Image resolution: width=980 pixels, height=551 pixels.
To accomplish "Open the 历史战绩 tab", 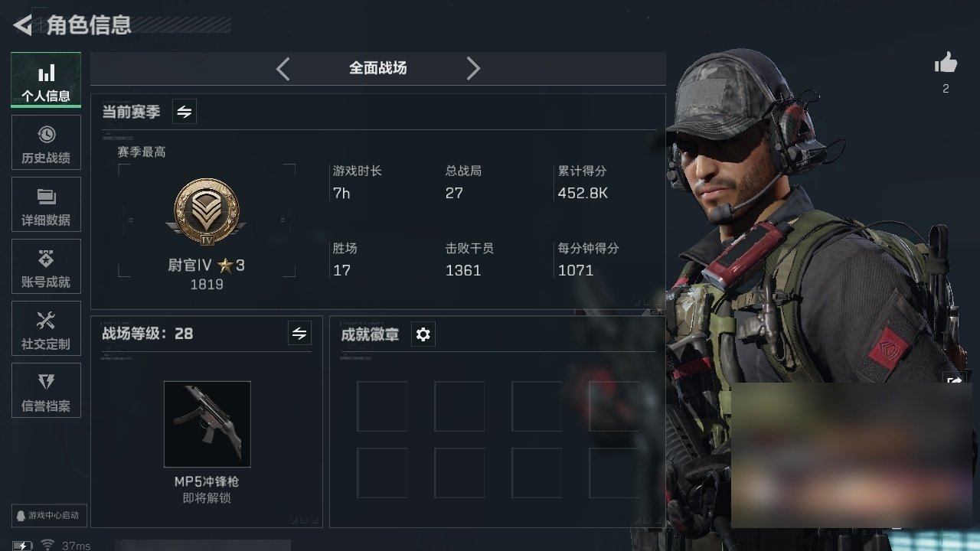I will (x=46, y=142).
